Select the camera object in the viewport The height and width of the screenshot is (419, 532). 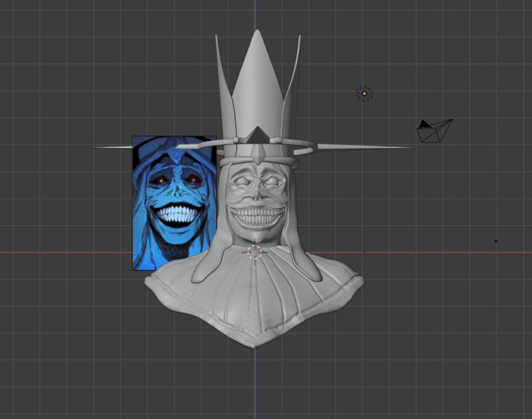click(x=435, y=131)
